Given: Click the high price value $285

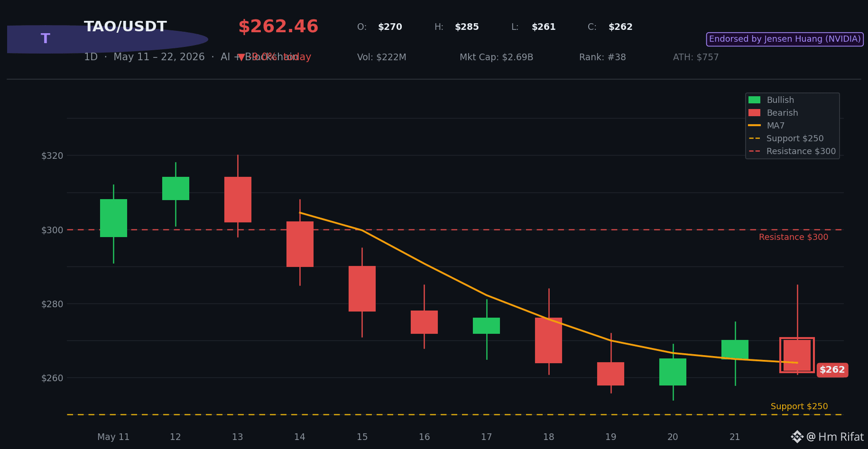Looking at the screenshot, I should point(467,27).
